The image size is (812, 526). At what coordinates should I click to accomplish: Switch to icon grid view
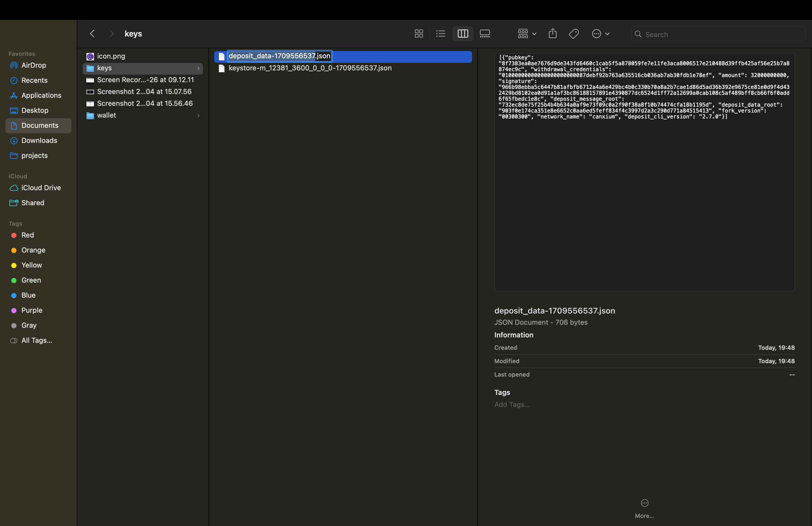pyautogui.click(x=419, y=34)
